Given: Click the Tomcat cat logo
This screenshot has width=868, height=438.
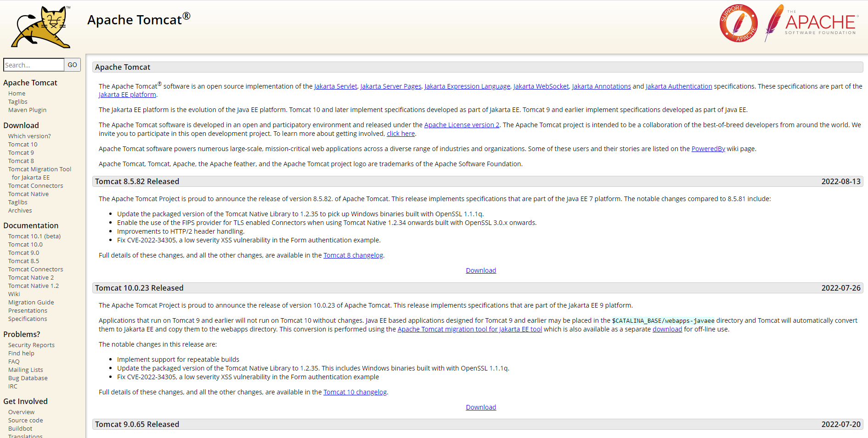Looking at the screenshot, I should tap(41, 27).
